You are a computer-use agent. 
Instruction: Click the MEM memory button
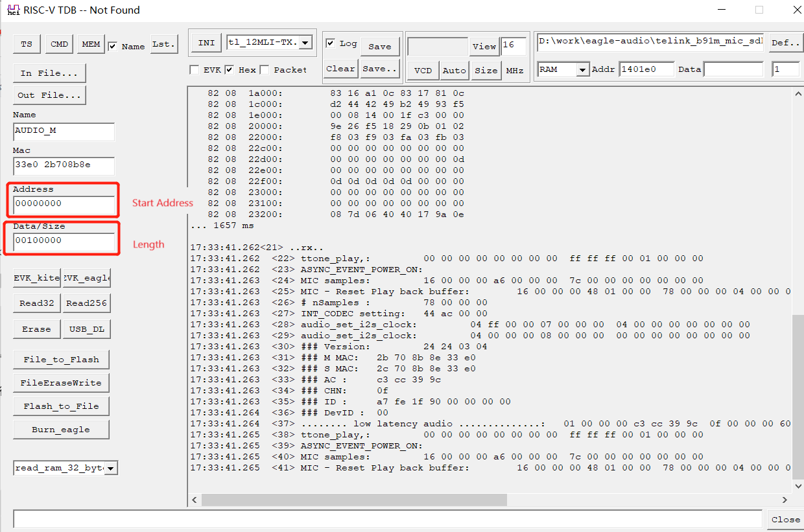tap(91, 43)
